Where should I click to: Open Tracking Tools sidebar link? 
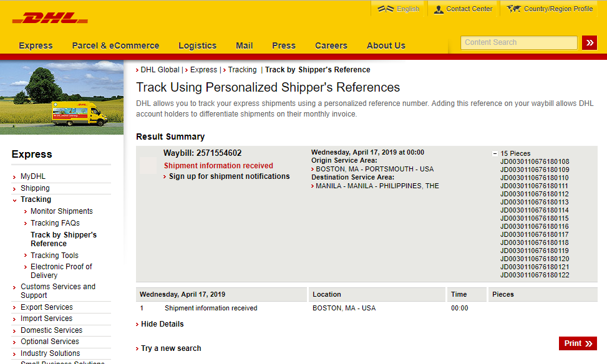click(x=54, y=256)
